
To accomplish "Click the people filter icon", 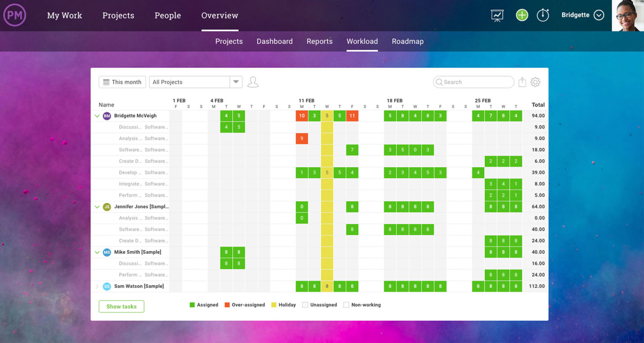I will [253, 82].
